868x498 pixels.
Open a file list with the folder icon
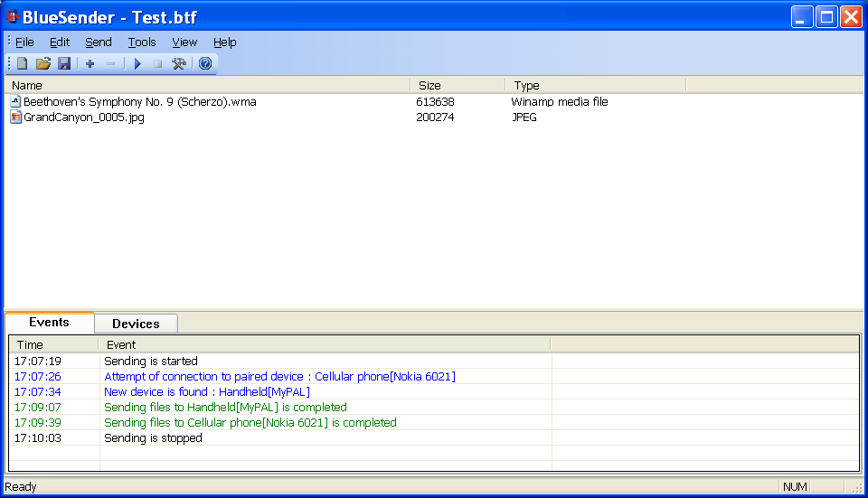[x=43, y=63]
